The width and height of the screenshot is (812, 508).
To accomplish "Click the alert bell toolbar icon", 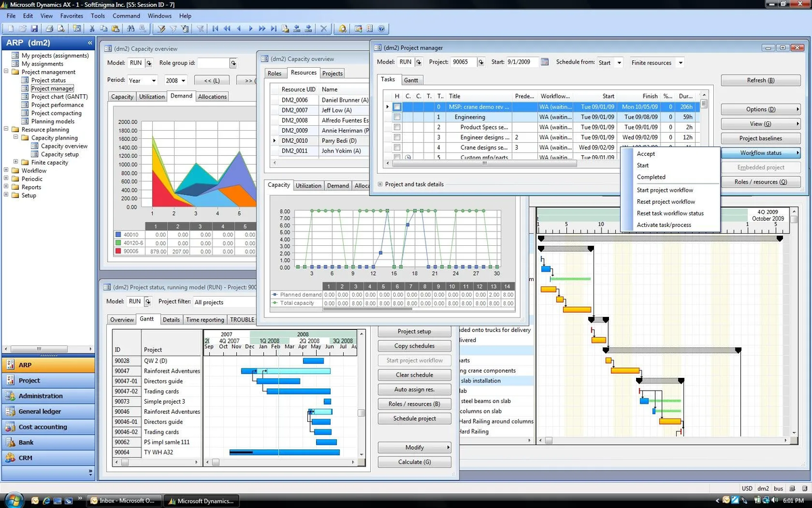I will [342, 28].
